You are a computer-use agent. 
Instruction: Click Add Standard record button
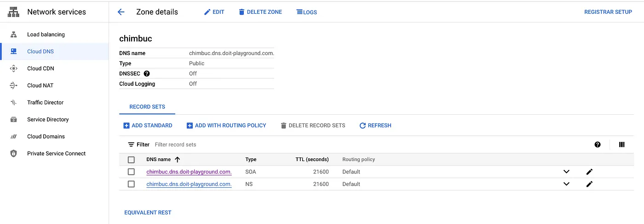tap(148, 125)
